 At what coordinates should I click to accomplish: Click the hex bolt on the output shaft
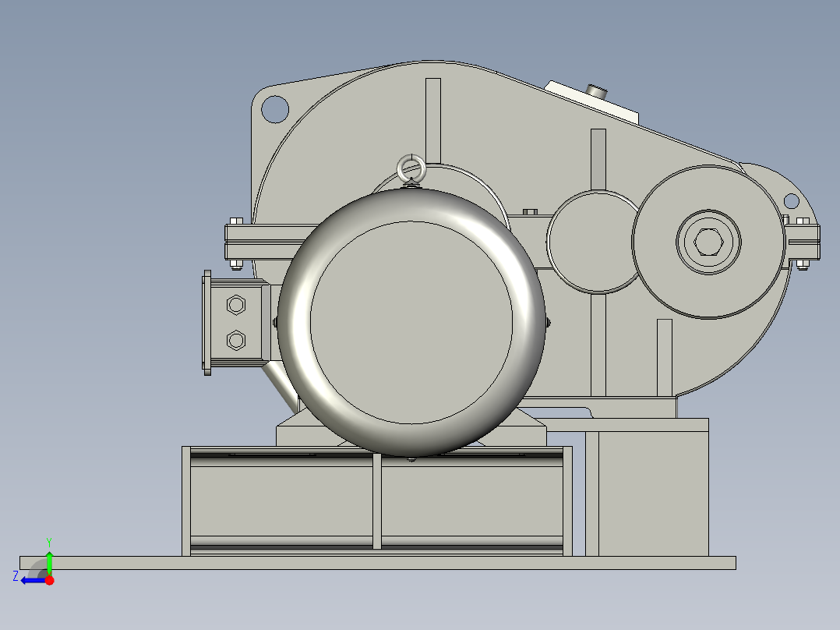click(709, 243)
